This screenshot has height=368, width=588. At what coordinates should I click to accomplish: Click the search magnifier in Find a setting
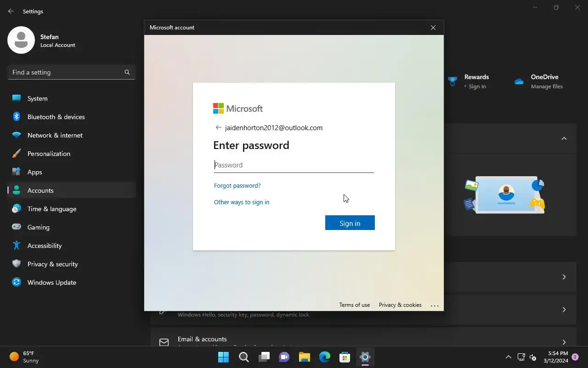pos(127,72)
